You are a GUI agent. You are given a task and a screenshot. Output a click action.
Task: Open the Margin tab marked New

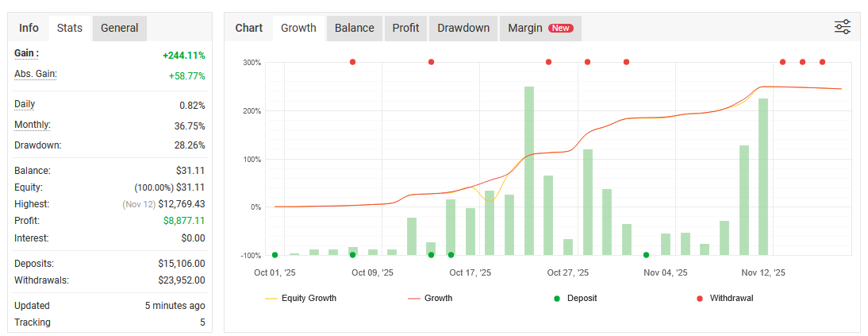(x=540, y=28)
